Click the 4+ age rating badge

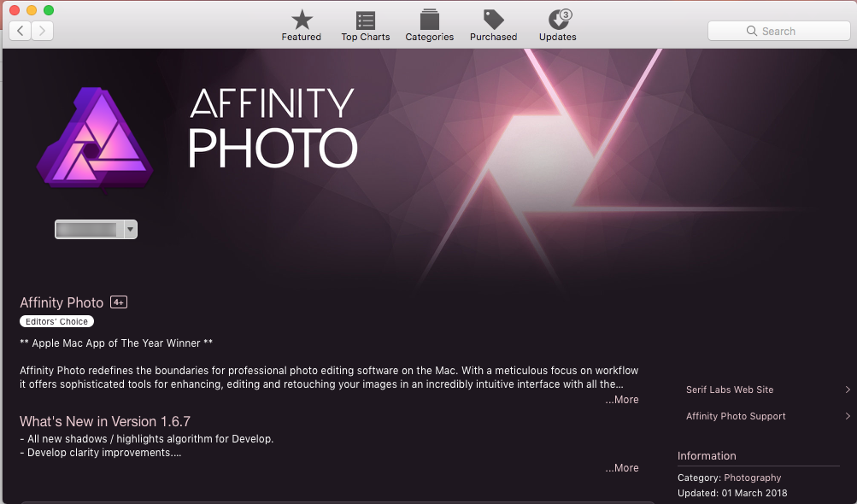[119, 302]
